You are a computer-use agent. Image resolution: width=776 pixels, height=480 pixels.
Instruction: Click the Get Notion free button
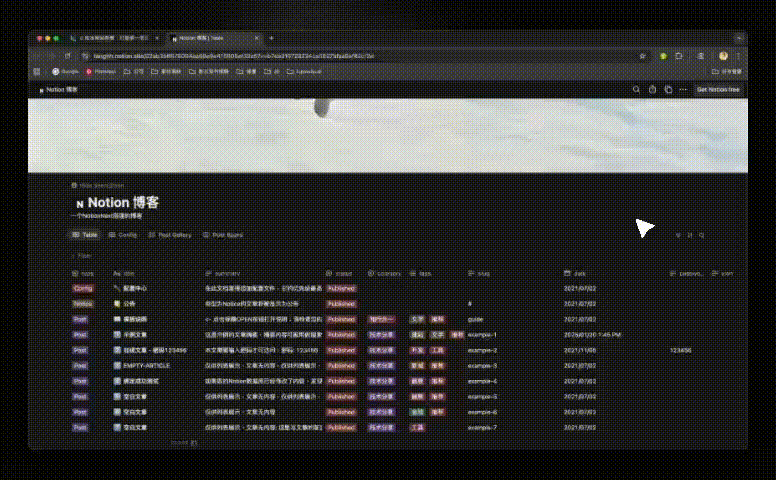pyautogui.click(x=718, y=90)
